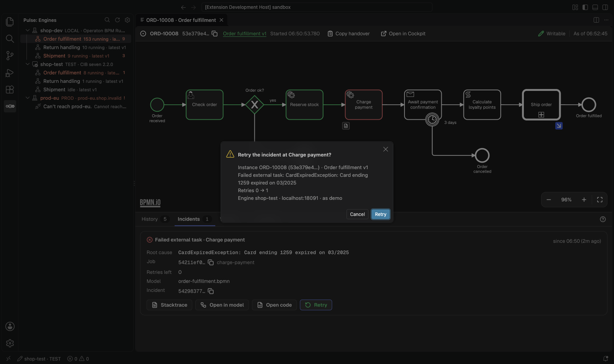
Task: Copy the incident ID 54298377
Action: pyautogui.click(x=211, y=291)
